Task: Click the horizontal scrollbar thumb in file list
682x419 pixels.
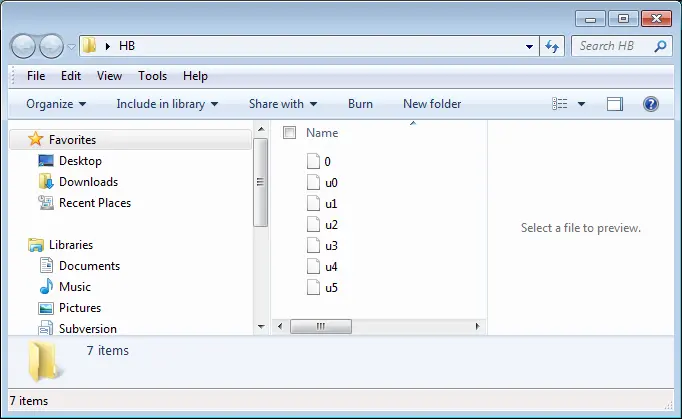Action: (x=320, y=326)
